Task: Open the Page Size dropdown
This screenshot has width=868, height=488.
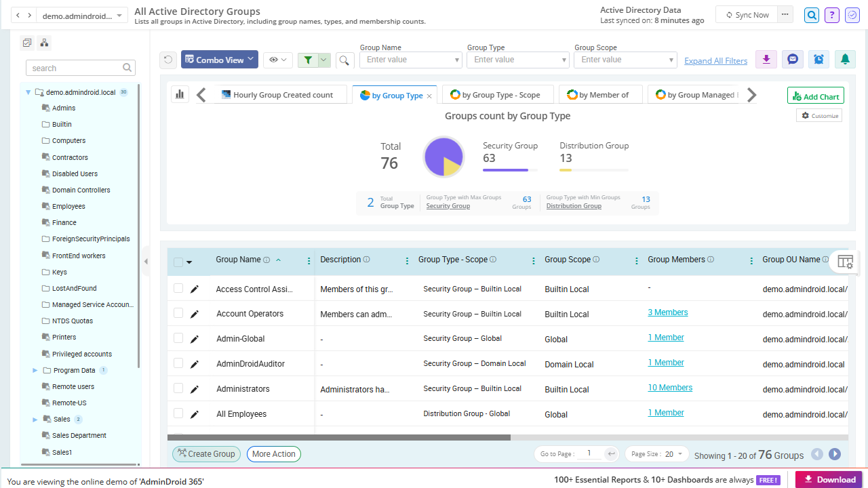Action: pyautogui.click(x=656, y=454)
